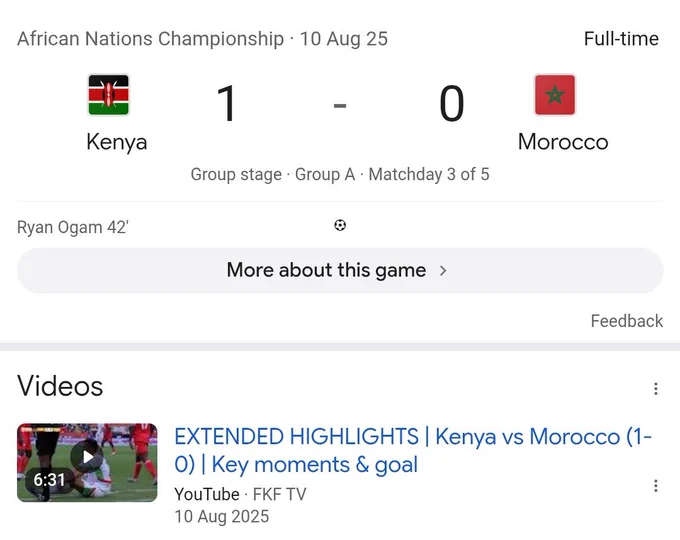This screenshot has width=680, height=540.
Task: Click the soccer ball goal icon
Action: point(340,226)
